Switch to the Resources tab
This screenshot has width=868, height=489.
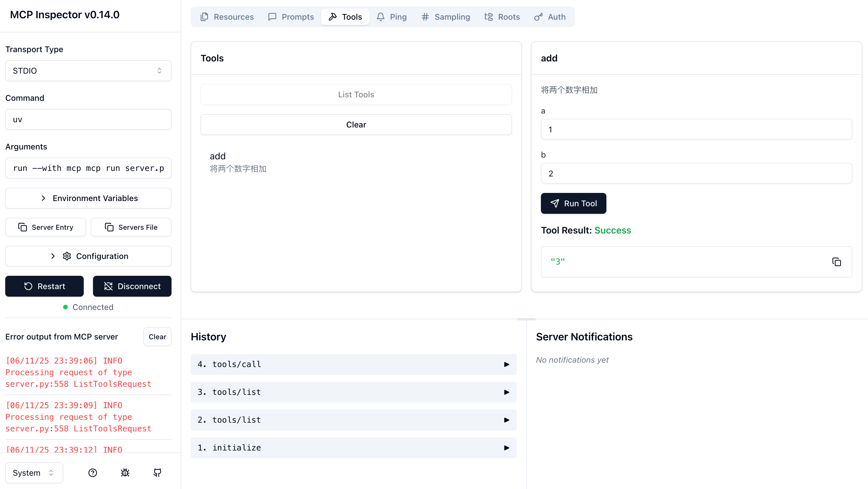[x=227, y=17]
